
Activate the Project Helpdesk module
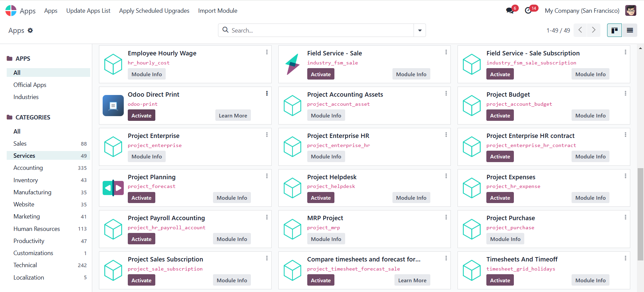(320, 198)
